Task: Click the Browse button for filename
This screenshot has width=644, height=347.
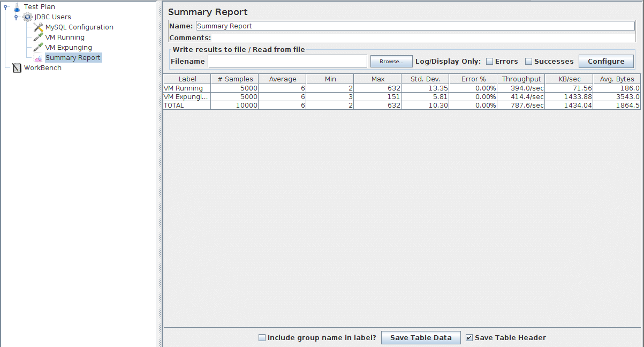Action: pyautogui.click(x=391, y=62)
